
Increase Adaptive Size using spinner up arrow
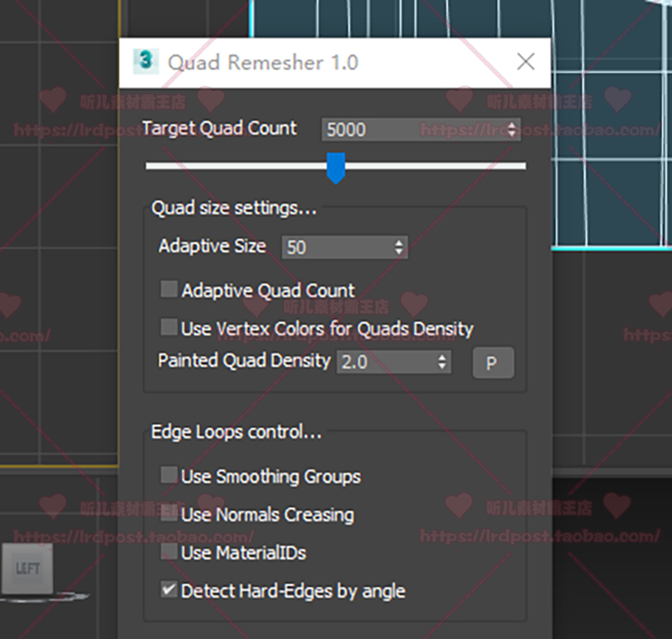point(399,243)
